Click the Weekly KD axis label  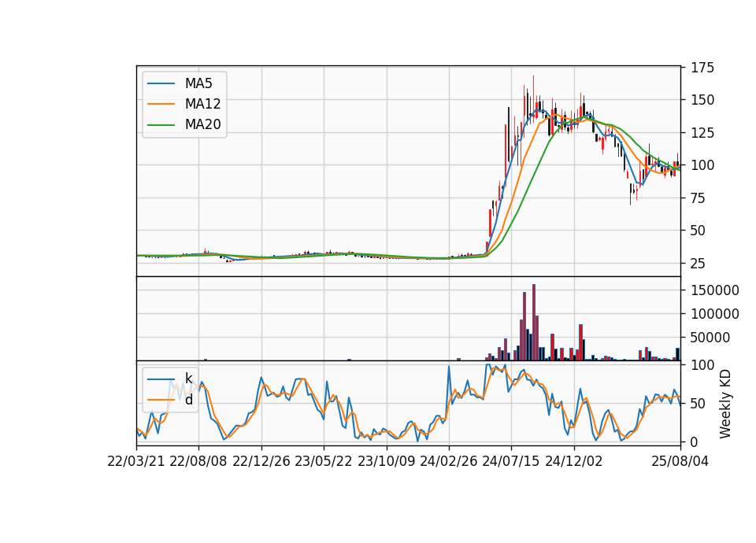[725, 404]
